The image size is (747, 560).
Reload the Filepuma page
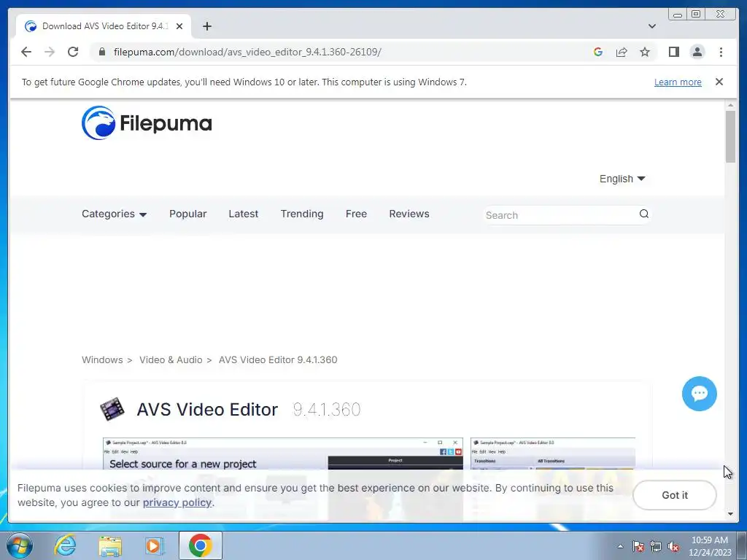[x=73, y=52]
